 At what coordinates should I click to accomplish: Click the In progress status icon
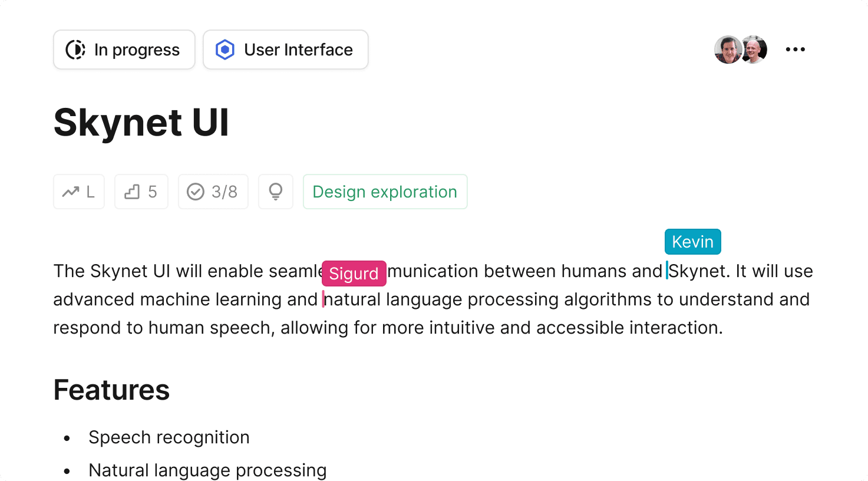pyautogui.click(x=75, y=50)
